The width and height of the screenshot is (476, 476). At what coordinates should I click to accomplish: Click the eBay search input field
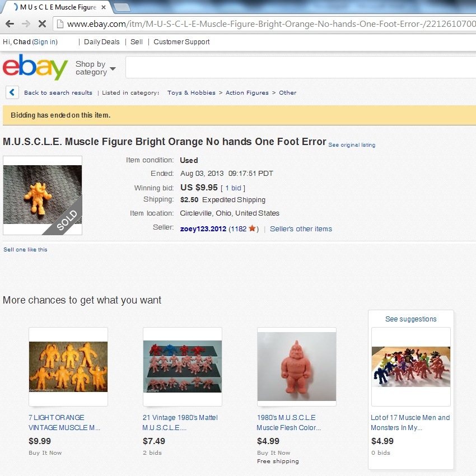pos(301,67)
